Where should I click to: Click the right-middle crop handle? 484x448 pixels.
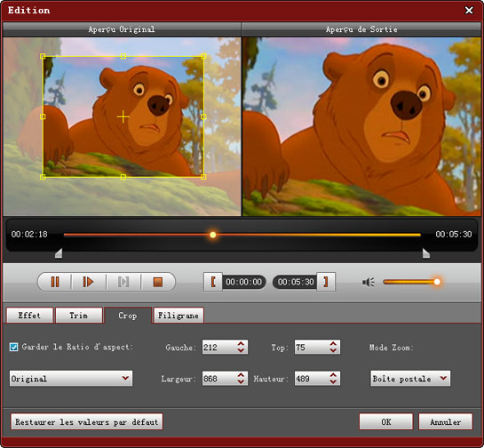[x=203, y=116]
